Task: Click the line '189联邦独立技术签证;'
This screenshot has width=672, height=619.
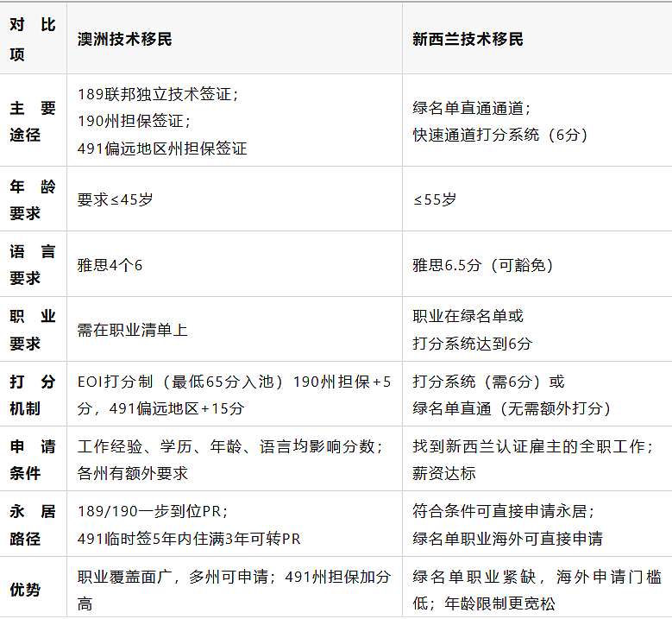Action: 158,94
